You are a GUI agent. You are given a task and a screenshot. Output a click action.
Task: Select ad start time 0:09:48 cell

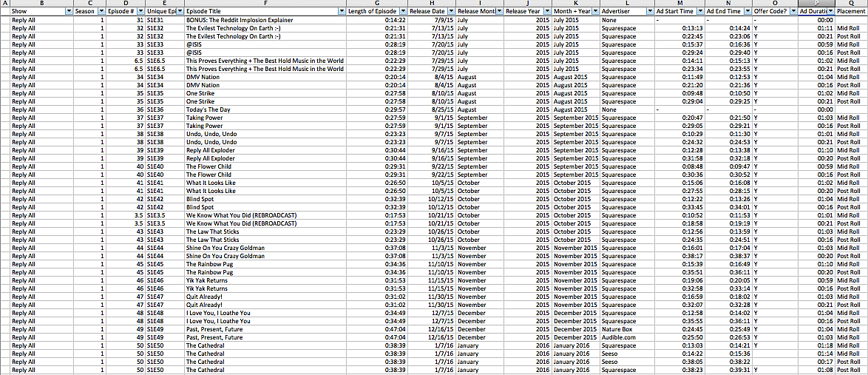[679, 93]
